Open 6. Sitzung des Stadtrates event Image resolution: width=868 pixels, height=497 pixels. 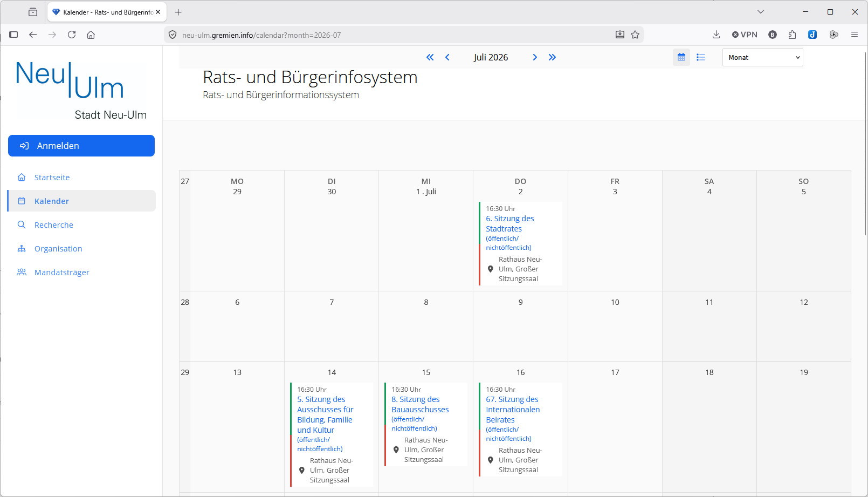pyautogui.click(x=510, y=223)
